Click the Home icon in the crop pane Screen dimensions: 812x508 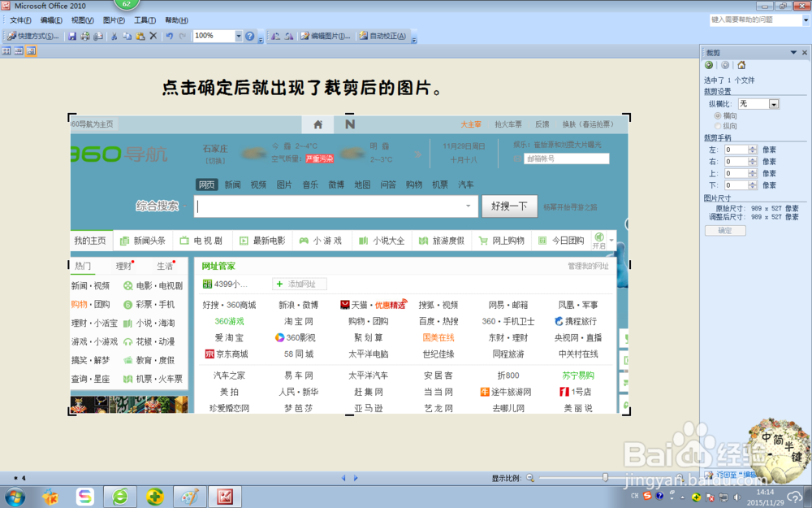click(x=741, y=64)
